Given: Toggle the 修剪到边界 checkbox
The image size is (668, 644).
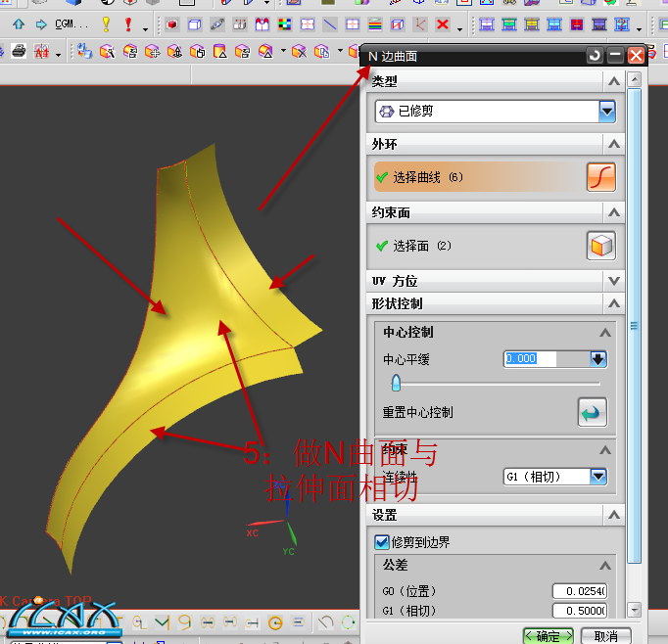Looking at the screenshot, I should coord(381,542).
